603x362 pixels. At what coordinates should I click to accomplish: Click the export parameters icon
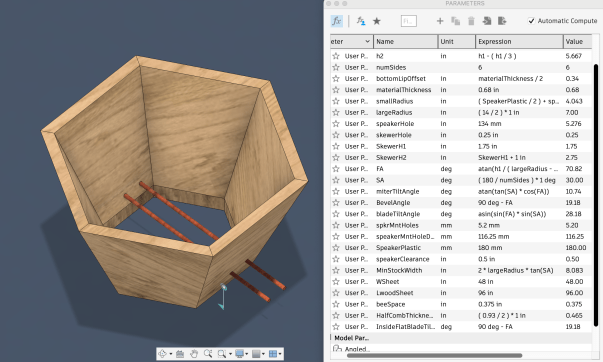click(x=502, y=21)
